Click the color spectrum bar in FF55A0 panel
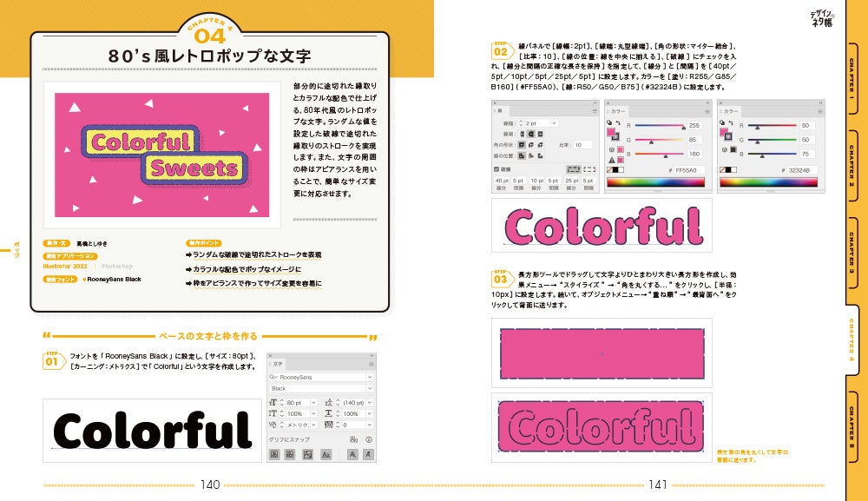This screenshot has width=868, height=501. (656, 182)
